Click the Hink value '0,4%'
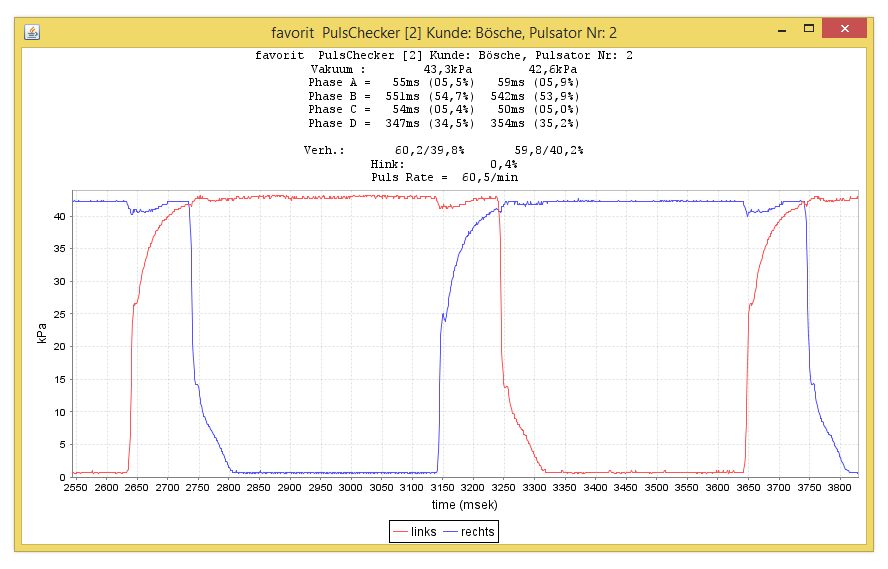 click(503, 164)
